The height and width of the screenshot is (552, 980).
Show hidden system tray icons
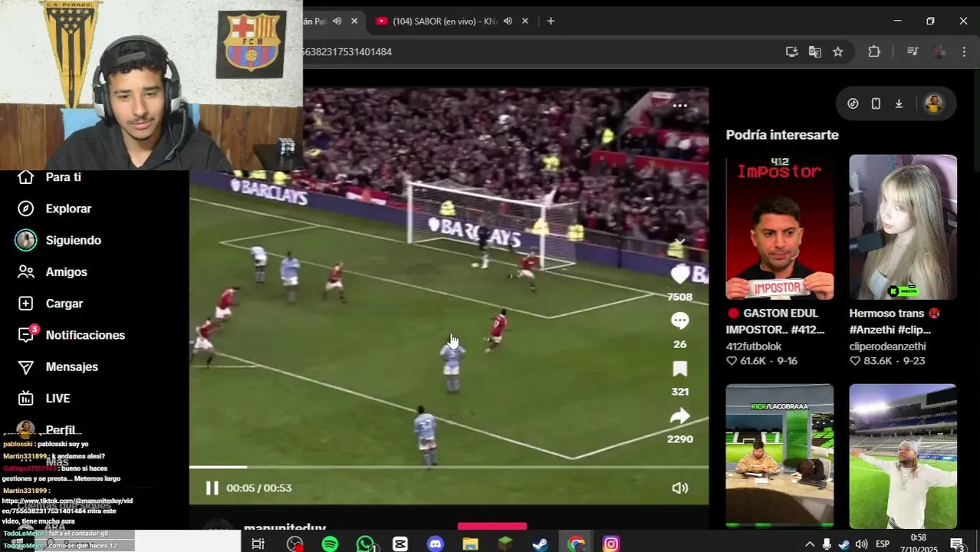(809, 544)
